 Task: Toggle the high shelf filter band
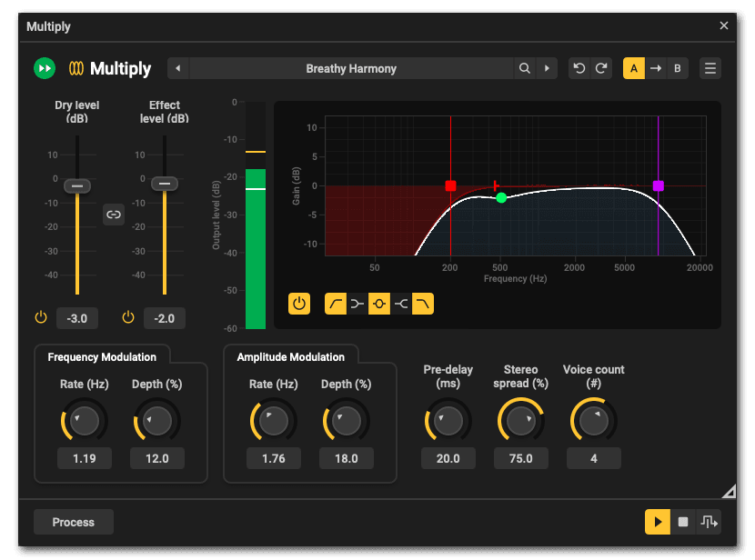click(x=401, y=304)
